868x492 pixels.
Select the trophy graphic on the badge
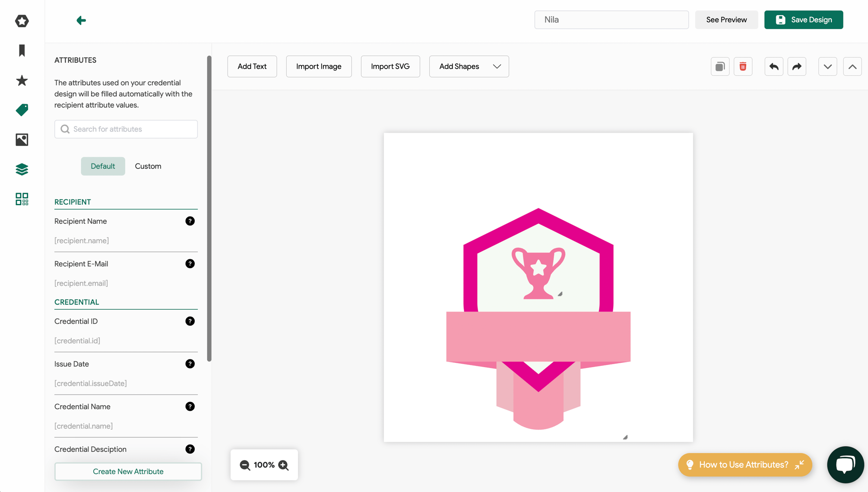(x=538, y=273)
